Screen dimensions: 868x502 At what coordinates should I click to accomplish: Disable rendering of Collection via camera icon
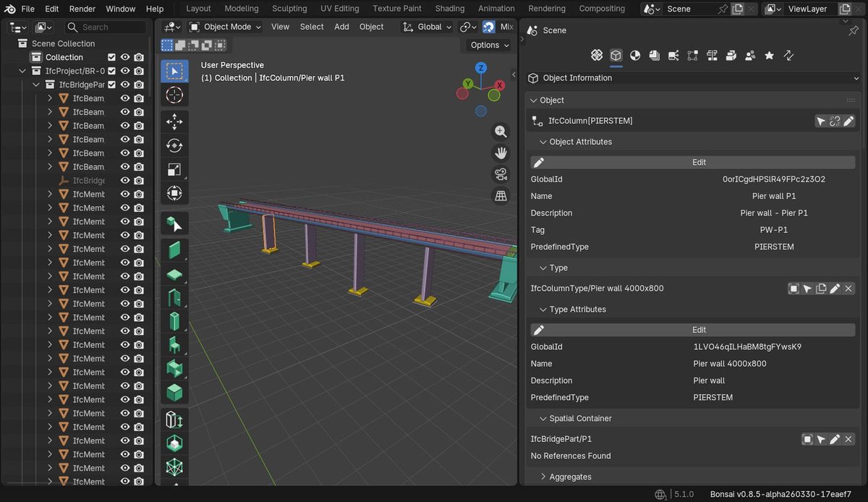(139, 57)
